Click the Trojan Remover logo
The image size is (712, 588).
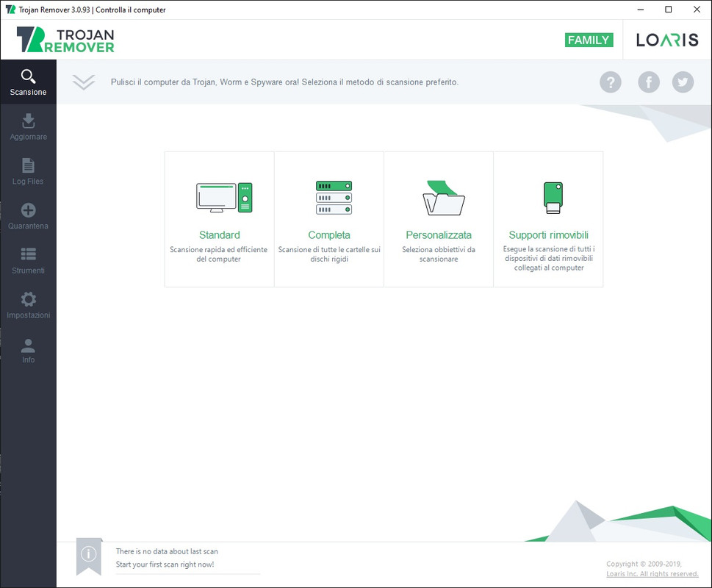pos(65,40)
